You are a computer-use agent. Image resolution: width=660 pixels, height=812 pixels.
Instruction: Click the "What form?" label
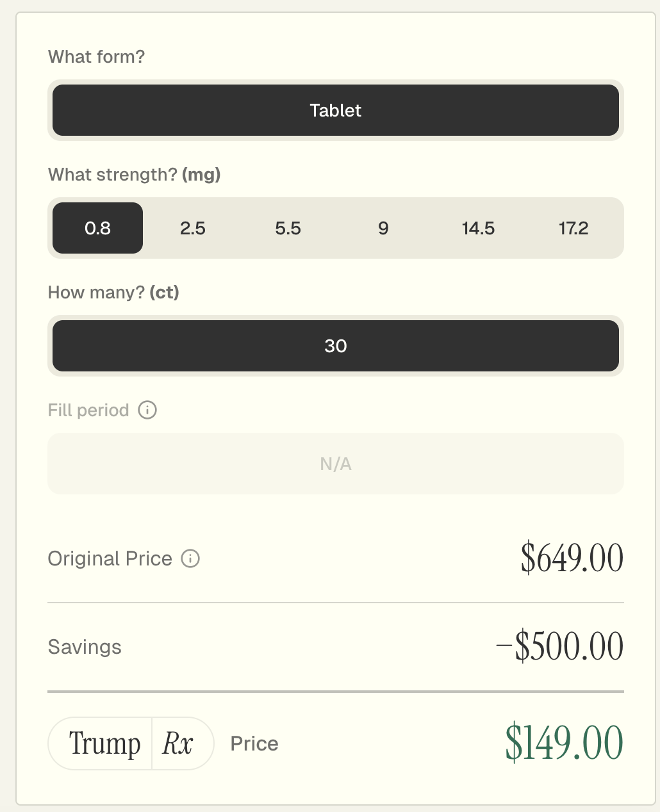[96, 57]
